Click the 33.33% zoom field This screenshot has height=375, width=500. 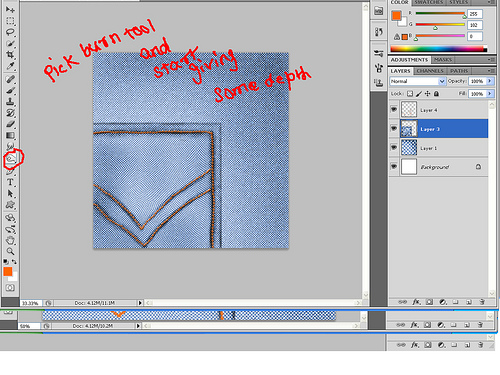click(30, 303)
